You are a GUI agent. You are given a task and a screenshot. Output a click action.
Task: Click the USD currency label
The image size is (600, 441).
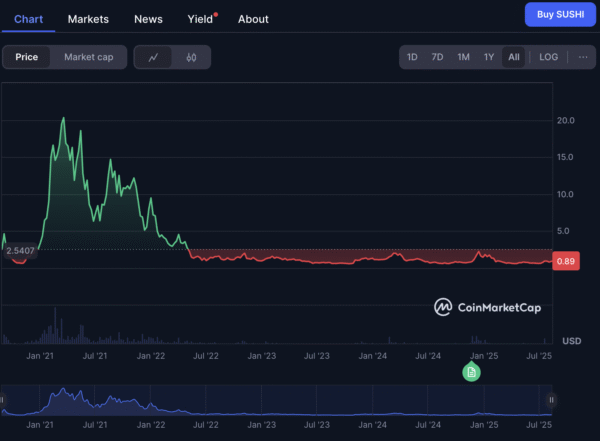(x=572, y=341)
